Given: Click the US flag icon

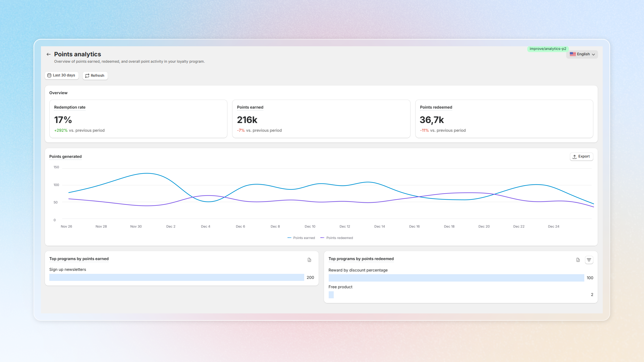Looking at the screenshot, I should click(573, 54).
